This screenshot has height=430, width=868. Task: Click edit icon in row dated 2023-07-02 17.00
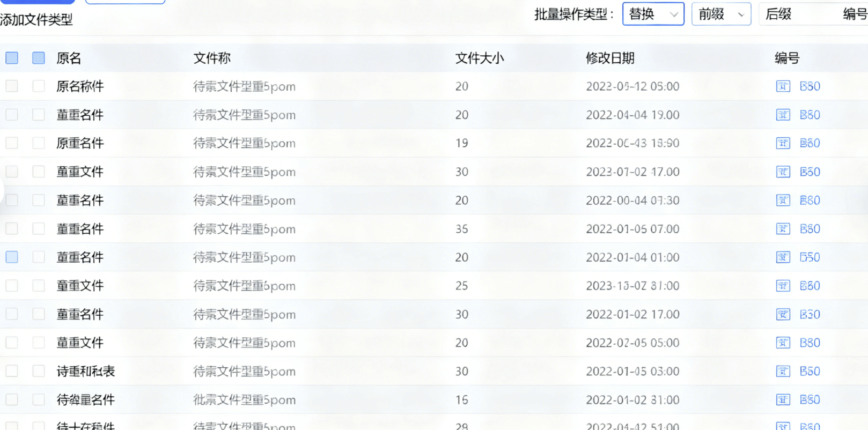[x=783, y=172]
